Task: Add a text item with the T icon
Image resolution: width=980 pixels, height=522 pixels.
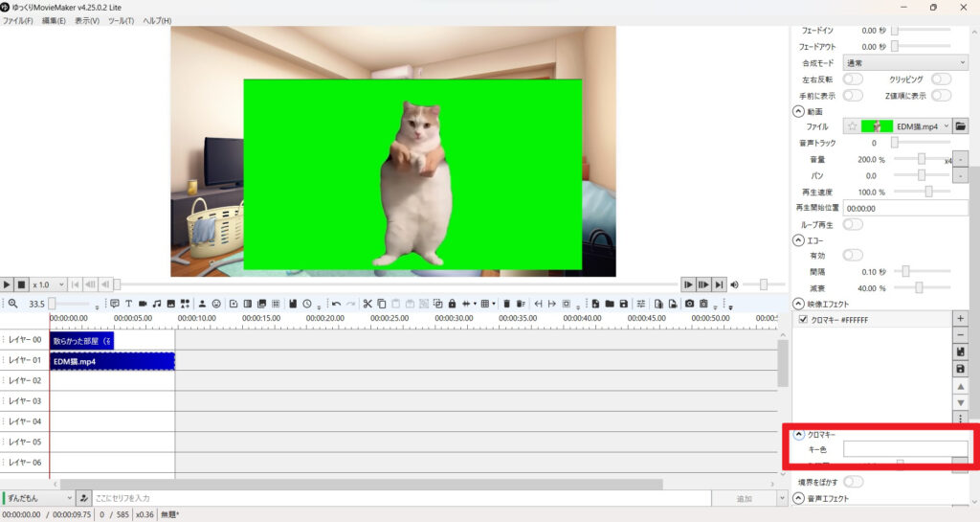Action: (129, 304)
